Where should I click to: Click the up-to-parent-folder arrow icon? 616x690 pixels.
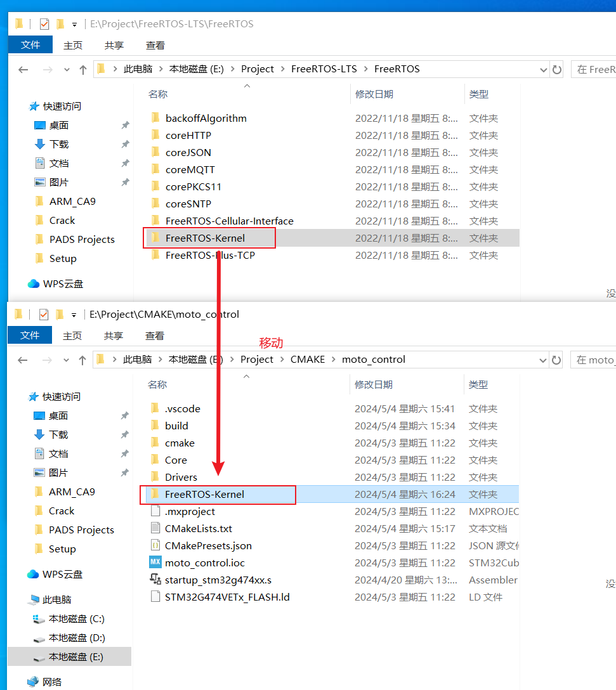83,359
